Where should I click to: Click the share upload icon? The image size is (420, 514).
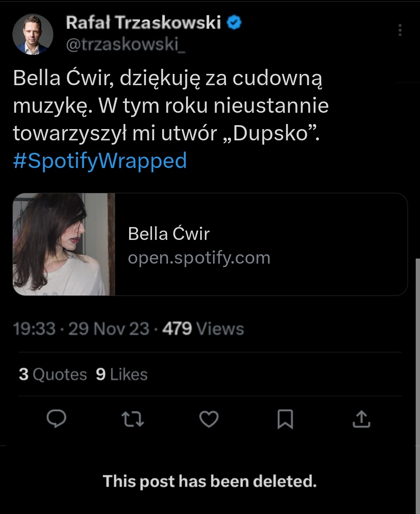coord(361,419)
